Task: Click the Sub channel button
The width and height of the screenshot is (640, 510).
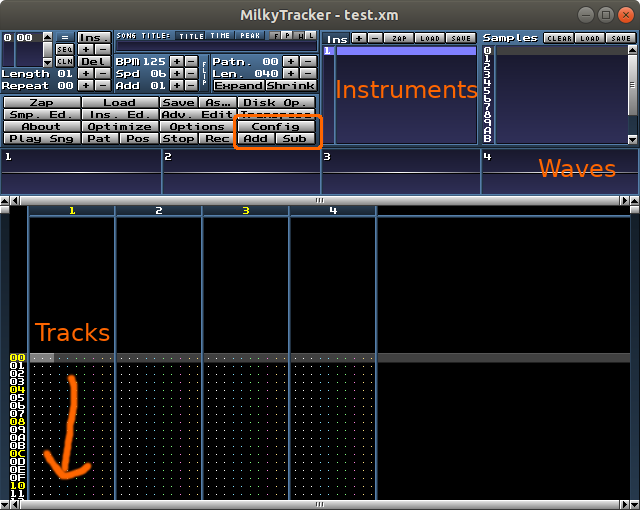Action: click(296, 139)
